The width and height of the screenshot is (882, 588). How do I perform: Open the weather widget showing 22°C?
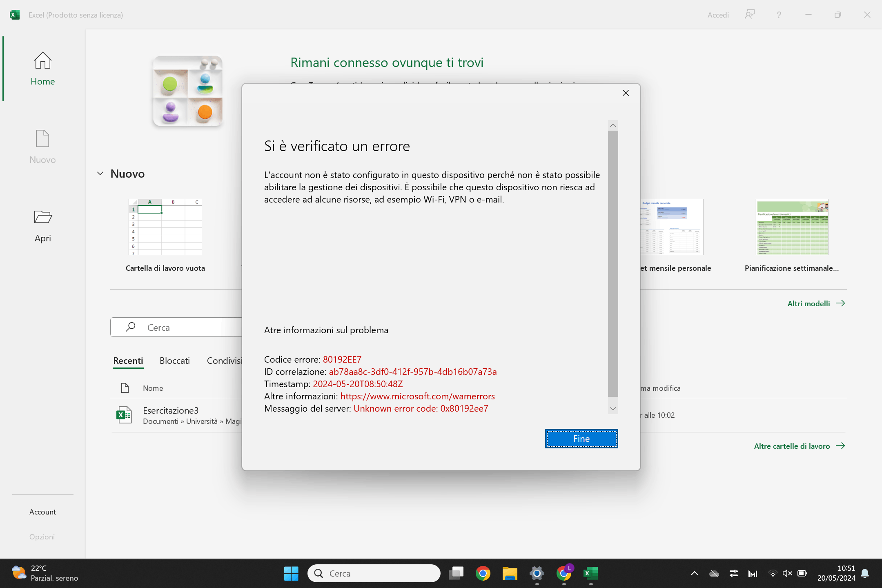point(45,573)
